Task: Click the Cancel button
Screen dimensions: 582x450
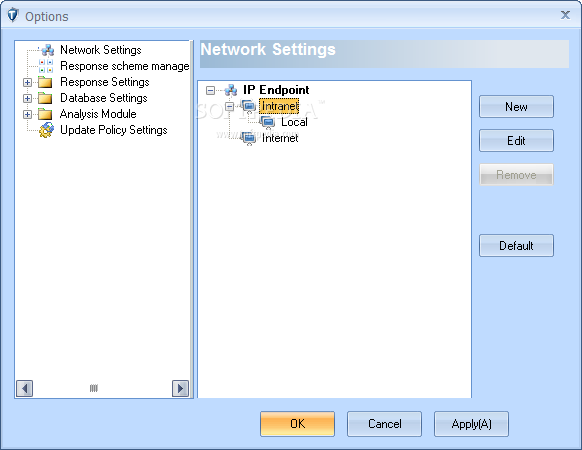Action: pos(385,424)
